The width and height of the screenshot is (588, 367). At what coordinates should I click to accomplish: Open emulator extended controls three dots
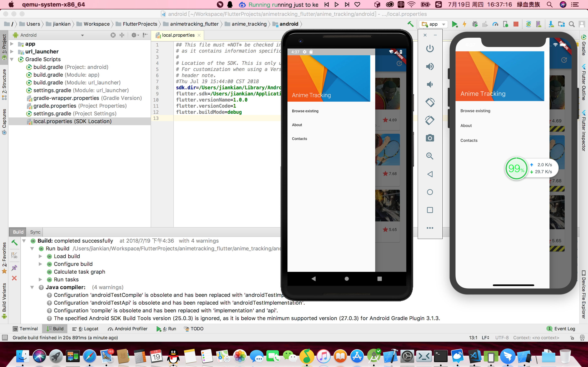pos(430,228)
